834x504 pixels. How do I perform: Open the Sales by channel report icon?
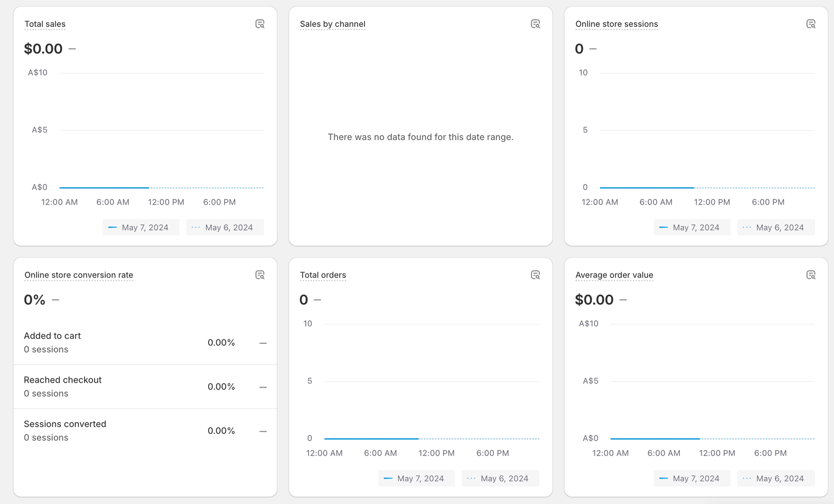[x=535, y=24]
